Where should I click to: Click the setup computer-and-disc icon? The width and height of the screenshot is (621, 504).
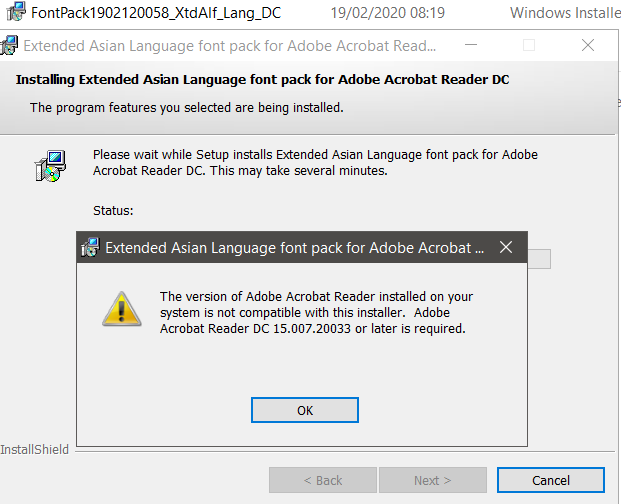click(49, 166)
